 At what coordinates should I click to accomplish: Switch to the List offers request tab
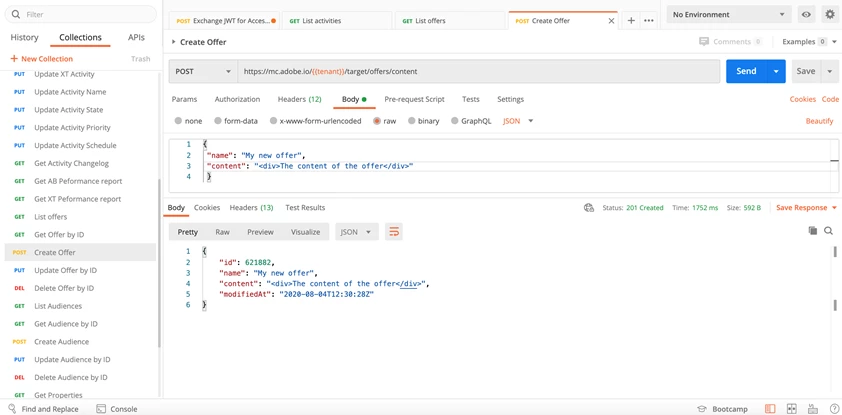(451, 21)
